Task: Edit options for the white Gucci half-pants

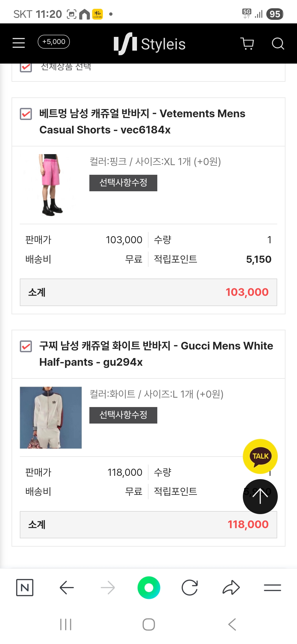Action: (123, 415)
